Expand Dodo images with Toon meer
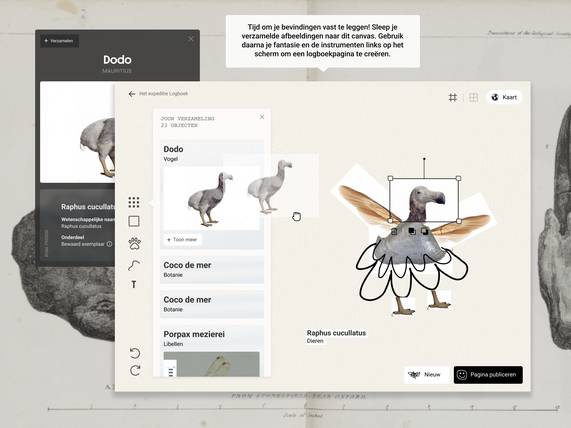 coord(182,240)
